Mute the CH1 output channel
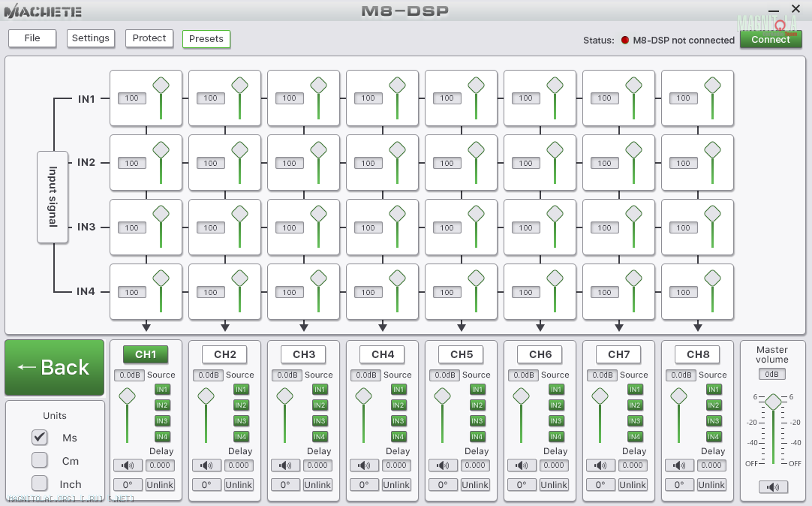 (x=128, y=465)
